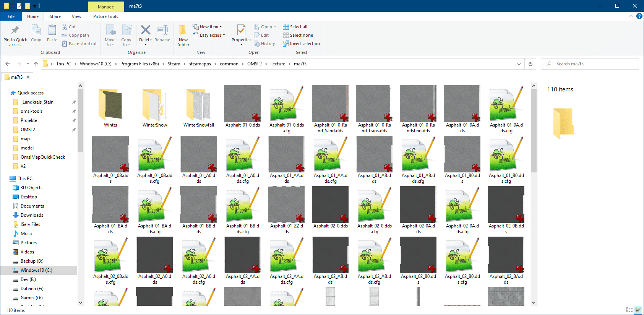Viewport: 644px width, 315px height.
Task: Refresh the current folder view
Action: [530, 64]
